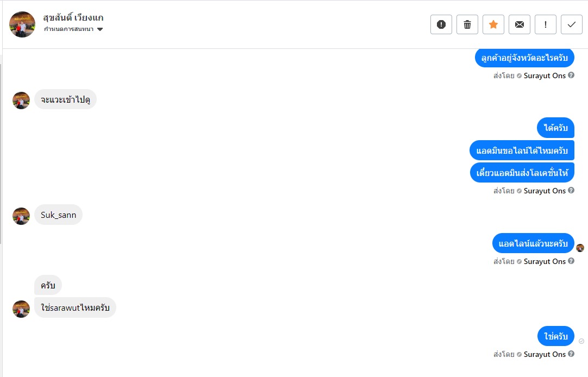588x377 pixels.
Task: Click the spam report octagon icon
Action: click(x=441, y=24)
